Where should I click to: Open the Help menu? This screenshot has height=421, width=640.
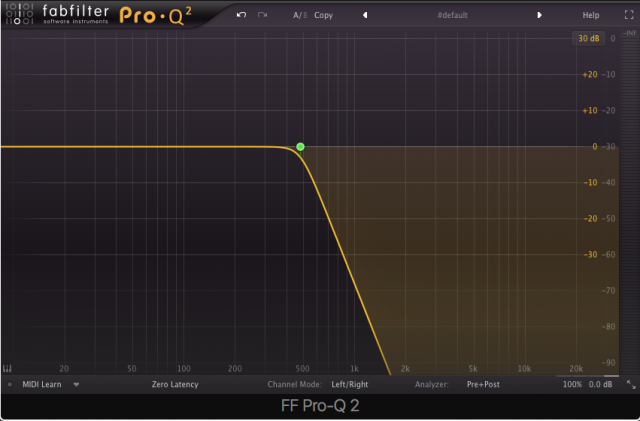click(x=591, y=15)
